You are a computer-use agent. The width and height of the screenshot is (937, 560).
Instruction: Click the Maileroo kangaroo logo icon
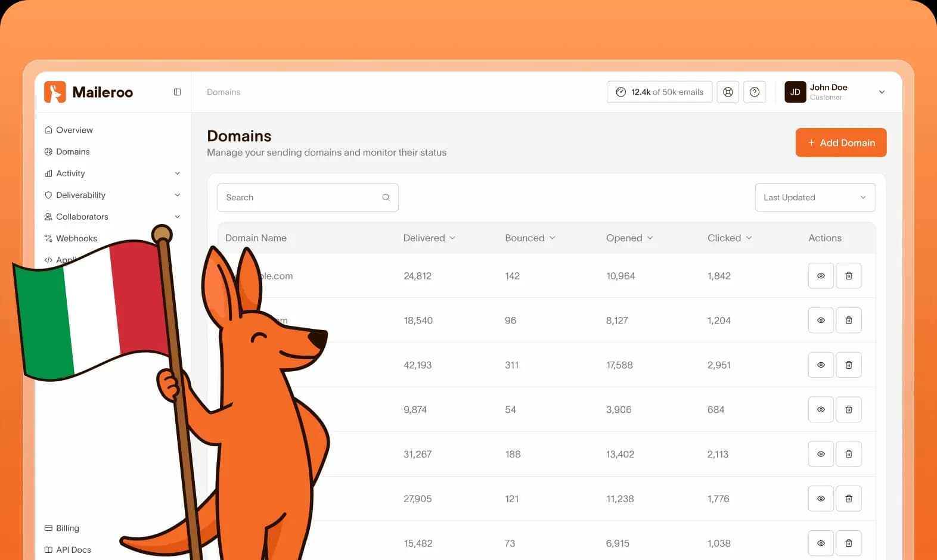point(55,92)
